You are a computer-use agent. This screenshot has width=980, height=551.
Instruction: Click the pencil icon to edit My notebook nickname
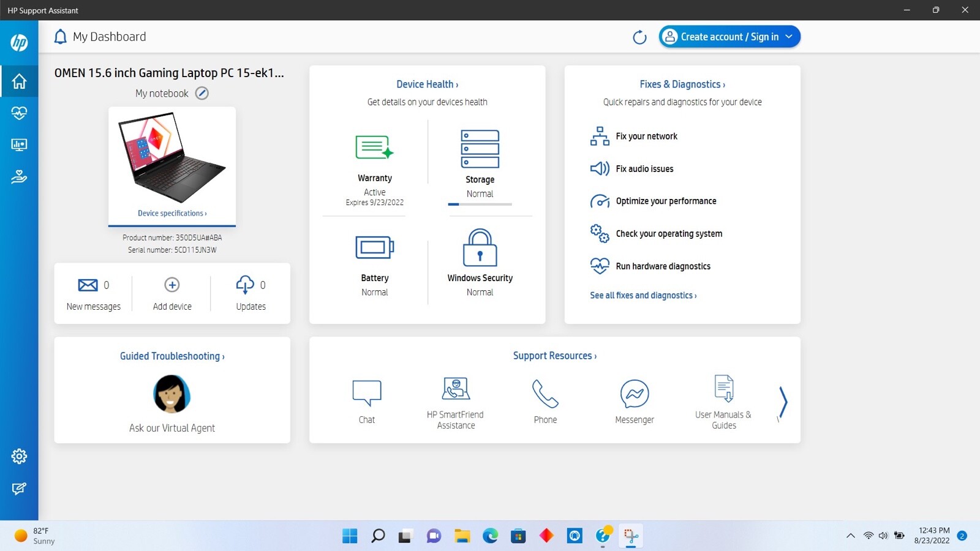[x=202, y=93]
